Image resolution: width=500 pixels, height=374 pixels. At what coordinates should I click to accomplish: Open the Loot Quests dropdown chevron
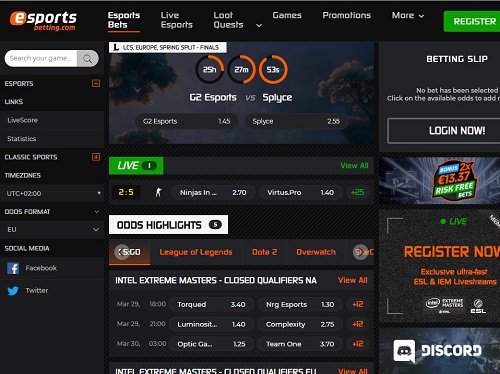pos(259,25)
